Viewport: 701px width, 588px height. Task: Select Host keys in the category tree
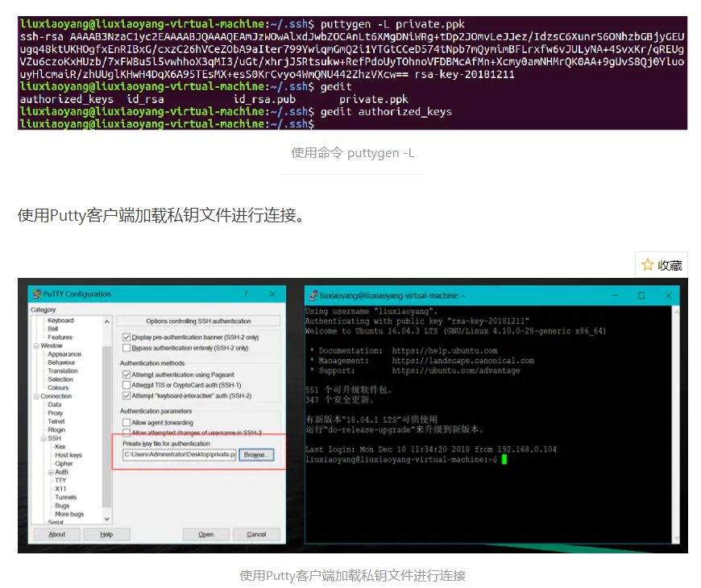[68, 455]
